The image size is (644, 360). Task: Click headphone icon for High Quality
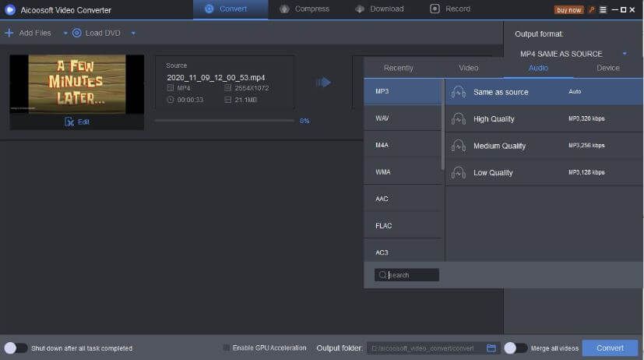coord(459,118)
